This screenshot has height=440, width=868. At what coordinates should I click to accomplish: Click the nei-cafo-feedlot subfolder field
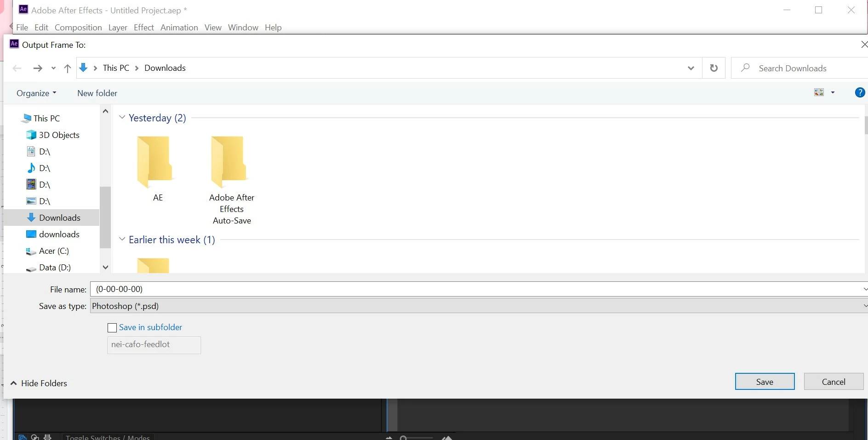(x=154, y=345)
